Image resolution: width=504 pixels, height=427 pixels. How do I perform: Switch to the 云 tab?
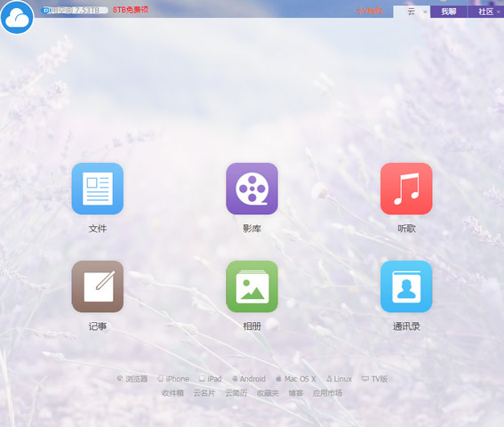[412, 12]
